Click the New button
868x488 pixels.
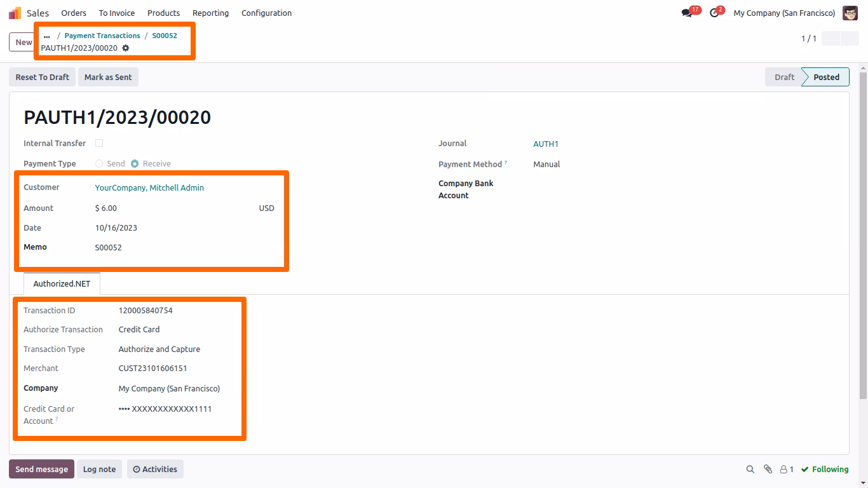point(23,42)
